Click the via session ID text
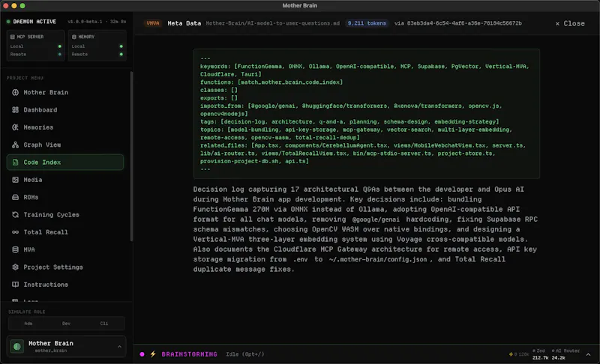600x364 pixels. (x=458, y=23)
